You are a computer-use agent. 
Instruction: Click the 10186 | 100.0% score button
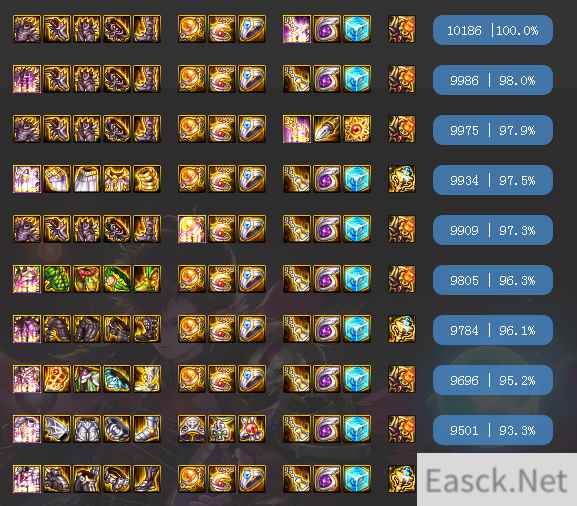coord(493,30)
